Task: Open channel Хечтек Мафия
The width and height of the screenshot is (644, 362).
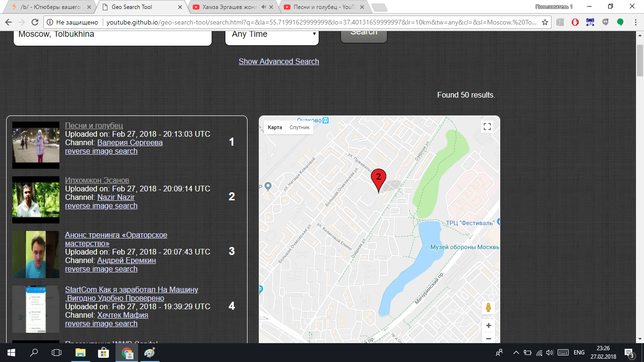Action: tap(123, 315)
